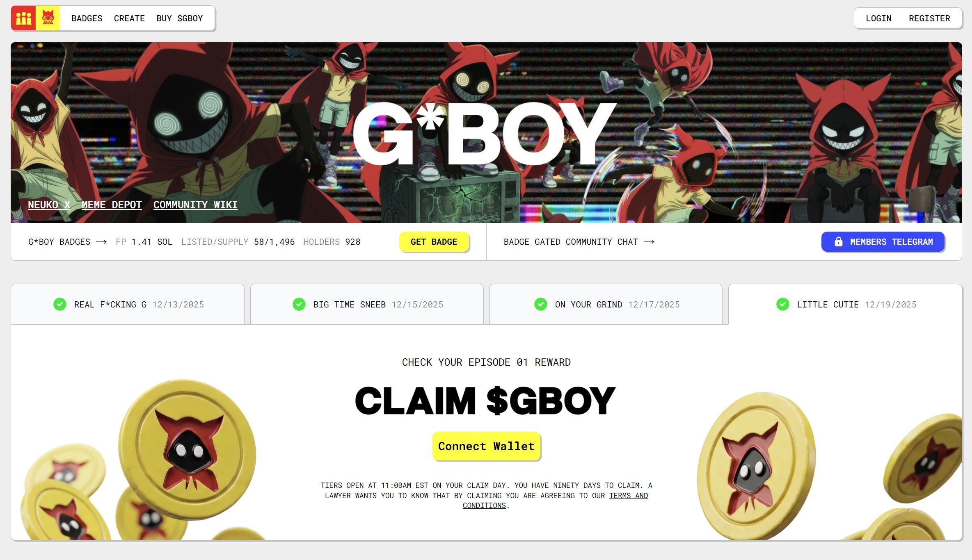Click green checkmark beside On Your Grind
Image resolution: width=972 pixels, height=560 pixels.
[541, 304]
